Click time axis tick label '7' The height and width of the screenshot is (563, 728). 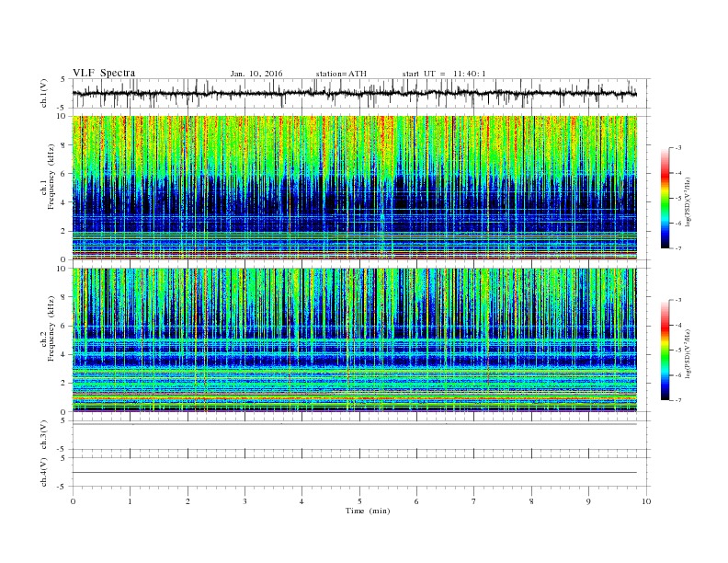tap(474, 501)
